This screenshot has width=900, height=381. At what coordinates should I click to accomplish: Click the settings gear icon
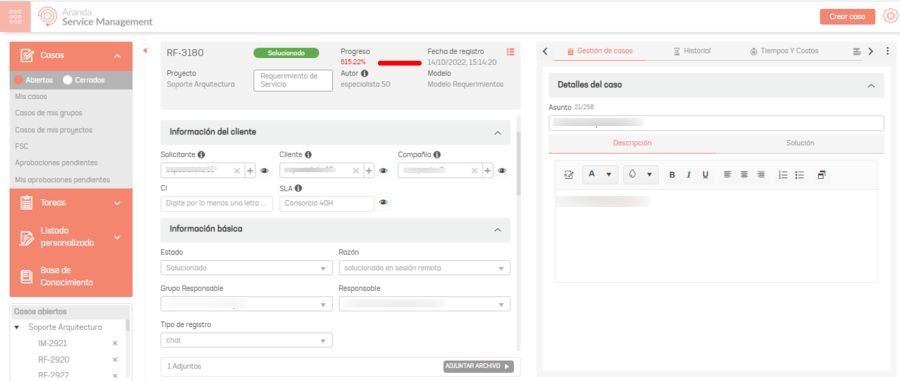point(889,17)
